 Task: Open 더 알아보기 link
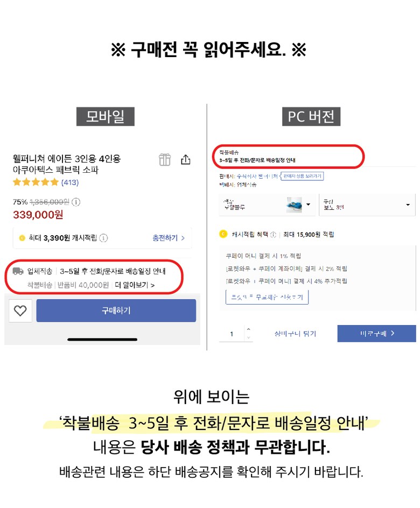135,285
